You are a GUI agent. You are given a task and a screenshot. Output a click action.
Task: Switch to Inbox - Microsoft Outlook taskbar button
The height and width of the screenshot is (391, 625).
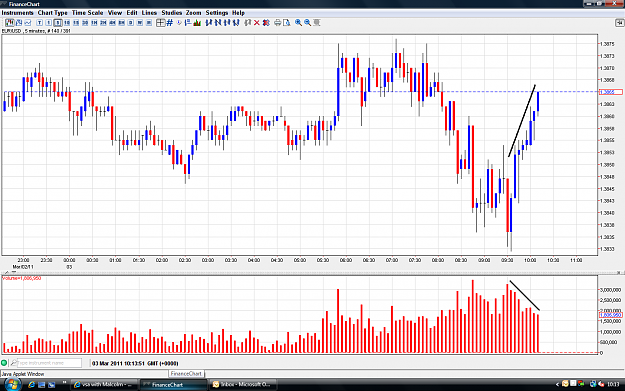pyautogui.click(x=242, y=385)
